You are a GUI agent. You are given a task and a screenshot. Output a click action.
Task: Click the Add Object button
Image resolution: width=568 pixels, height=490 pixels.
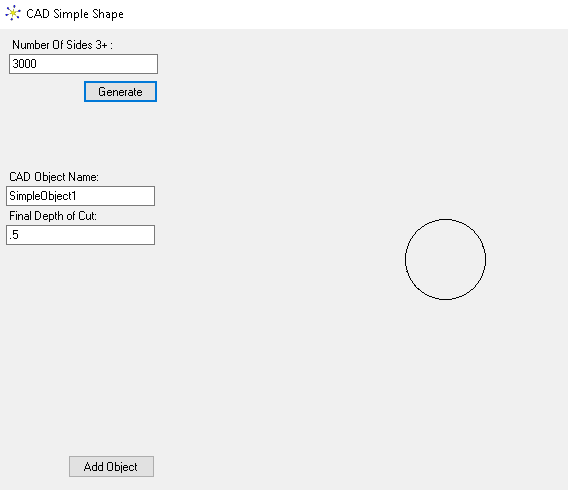click(112, 466)
